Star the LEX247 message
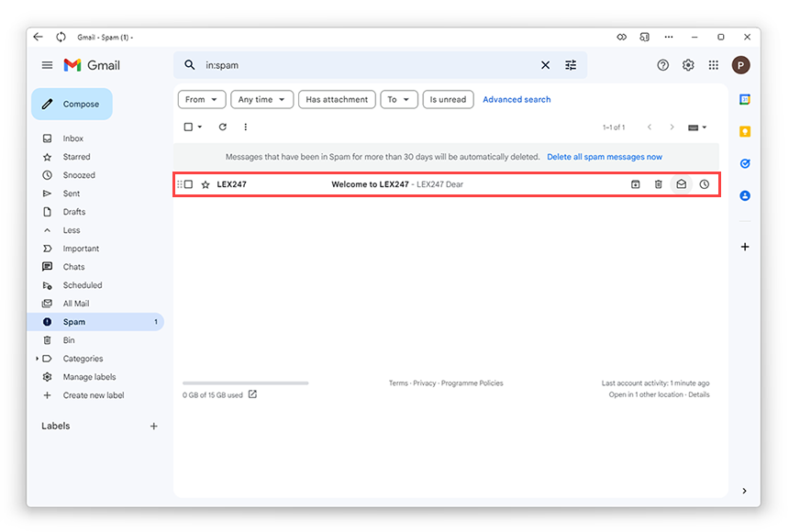This screenshot has width=789, height=532. pos(205,183)
